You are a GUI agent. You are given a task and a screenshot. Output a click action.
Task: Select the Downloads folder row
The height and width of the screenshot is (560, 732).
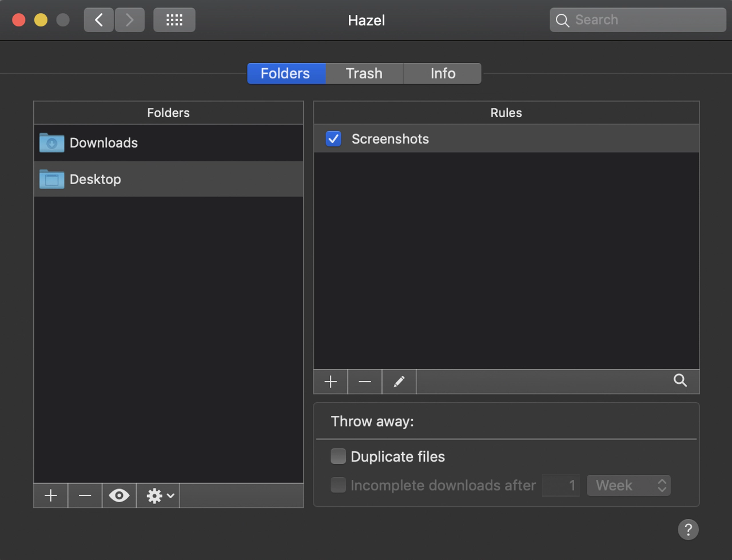[x=169, y=143]
